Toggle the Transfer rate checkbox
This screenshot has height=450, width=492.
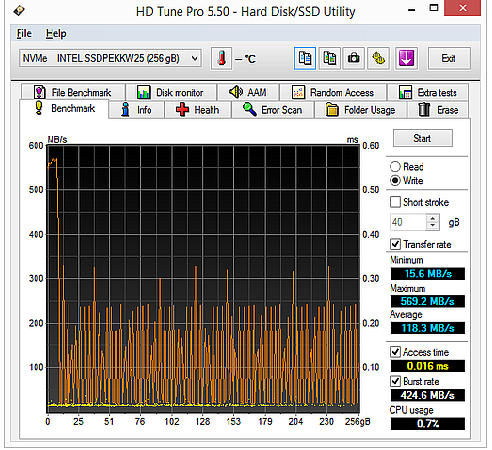pyautogui.click(x=395, y=244)
